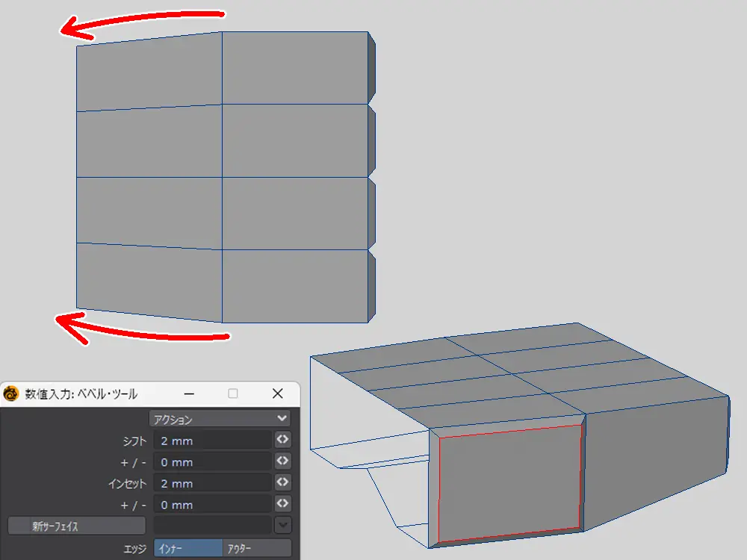Click stepper arrows next to シフト +/- field
This screenshot has height=560, width=747.
coord(282,461)
